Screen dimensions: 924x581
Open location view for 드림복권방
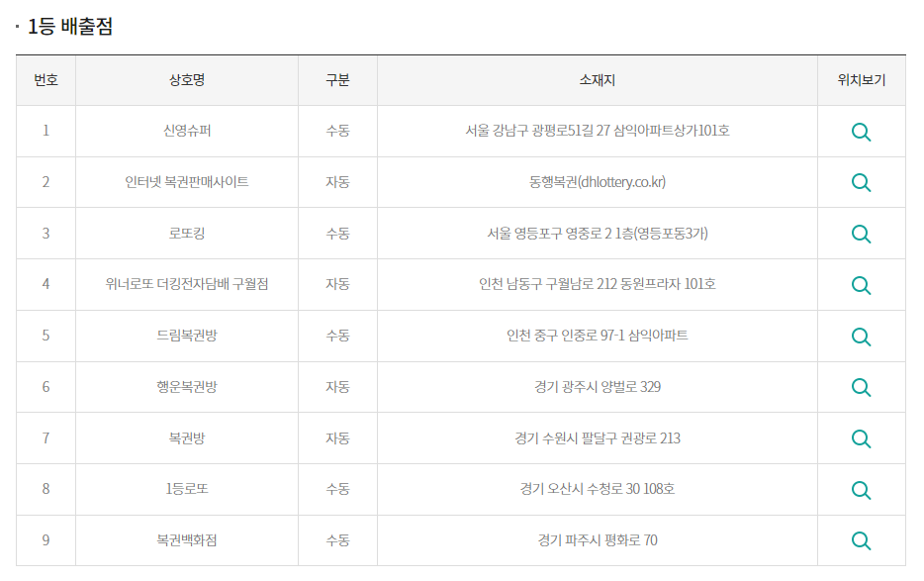[860, 336]
